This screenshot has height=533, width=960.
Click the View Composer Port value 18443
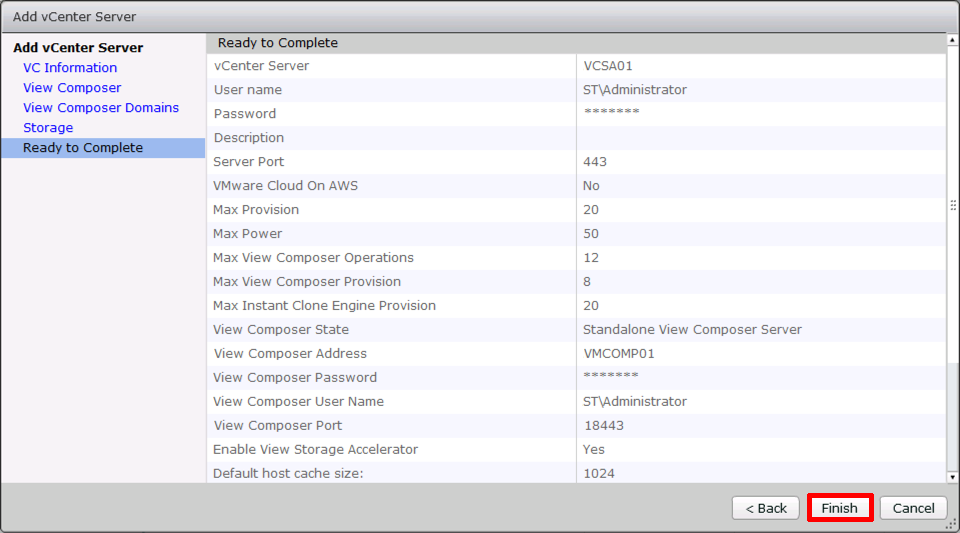coord(604,425)
